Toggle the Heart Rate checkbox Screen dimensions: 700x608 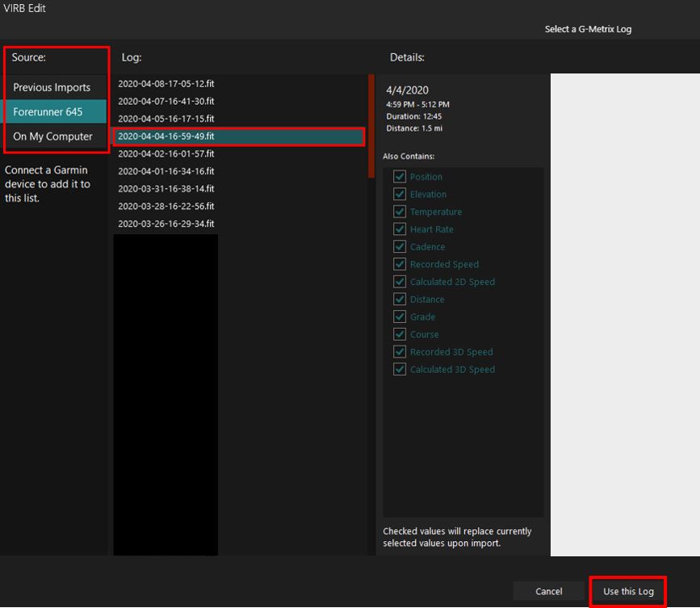400,229
